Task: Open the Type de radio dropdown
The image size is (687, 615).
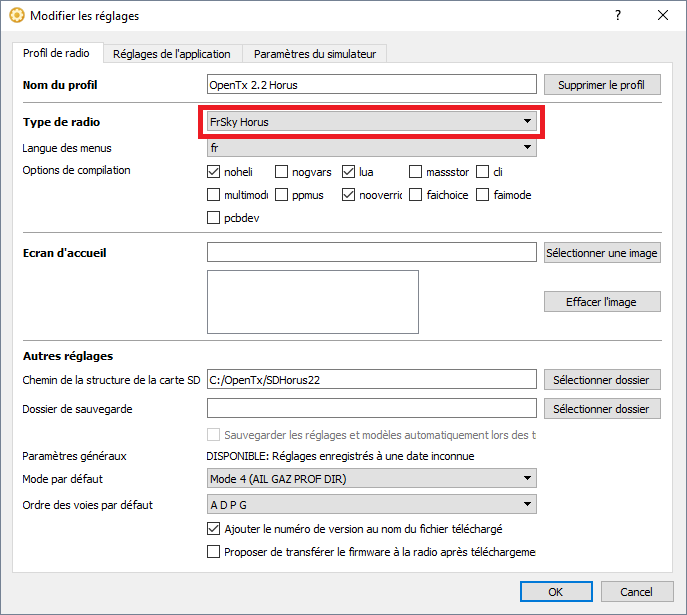Action: point(372,121)
